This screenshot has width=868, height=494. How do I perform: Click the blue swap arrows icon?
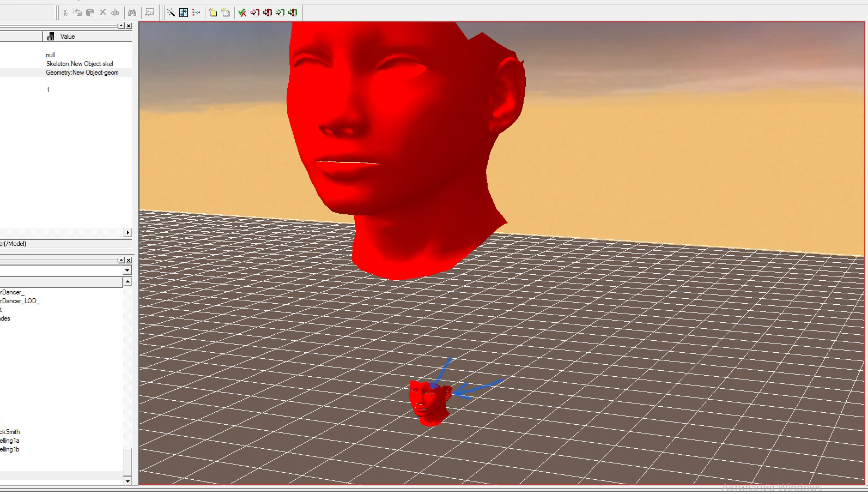click(184, 13)
